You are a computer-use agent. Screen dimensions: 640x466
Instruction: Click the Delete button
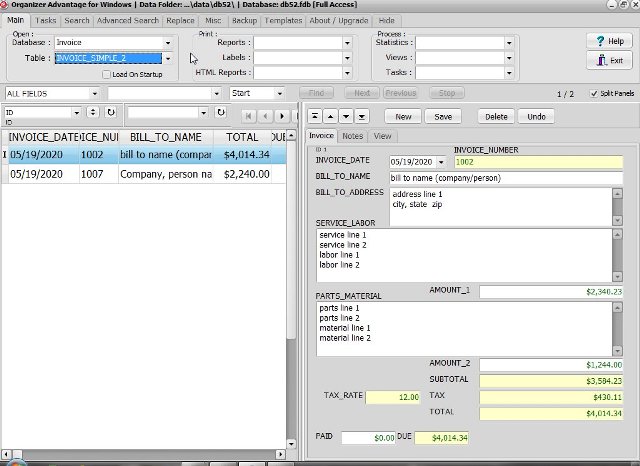(496, 117)
